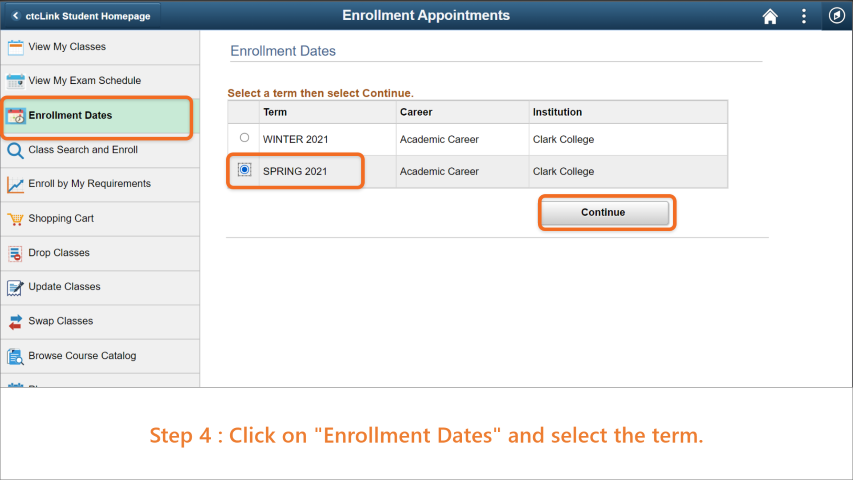The height and width of the screenshot is (480, 853).
Task: Open the three-dot actions menu
Action: tap(803, 16)
